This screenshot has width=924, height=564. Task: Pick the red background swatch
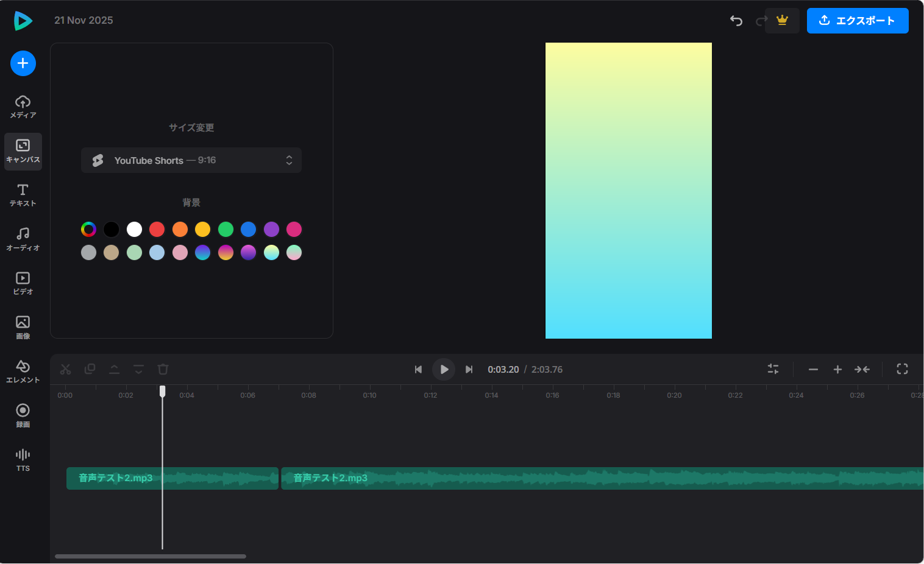coord(157,229)
